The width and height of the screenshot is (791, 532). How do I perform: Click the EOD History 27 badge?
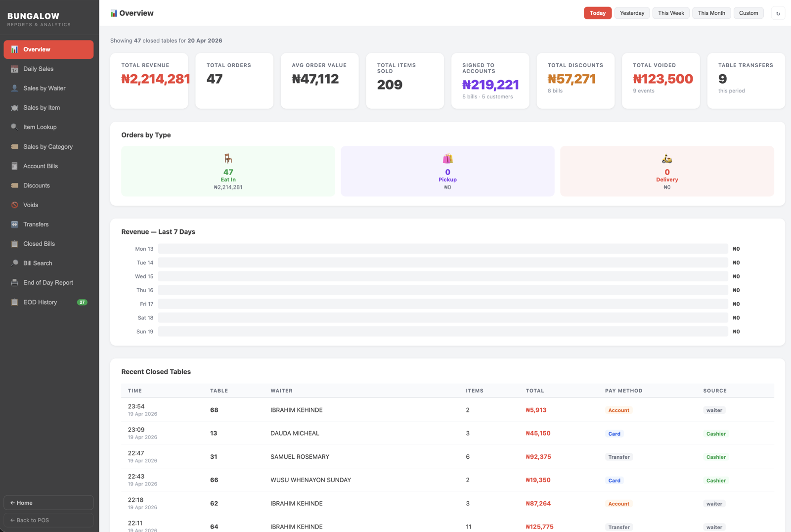point(82,302)
